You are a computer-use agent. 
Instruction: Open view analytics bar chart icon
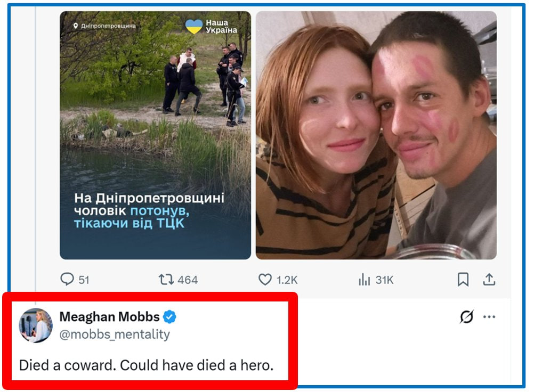(x=364, y=280)
